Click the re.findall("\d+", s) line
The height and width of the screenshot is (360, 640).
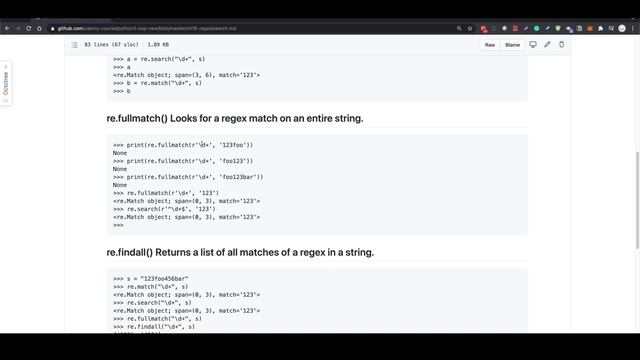pyautogui.click(x=154, y=327)
